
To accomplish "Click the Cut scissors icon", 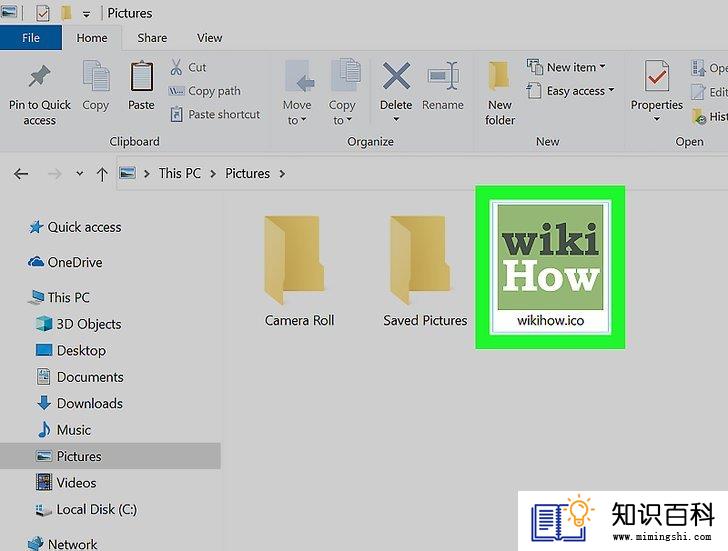I will 176,67.
